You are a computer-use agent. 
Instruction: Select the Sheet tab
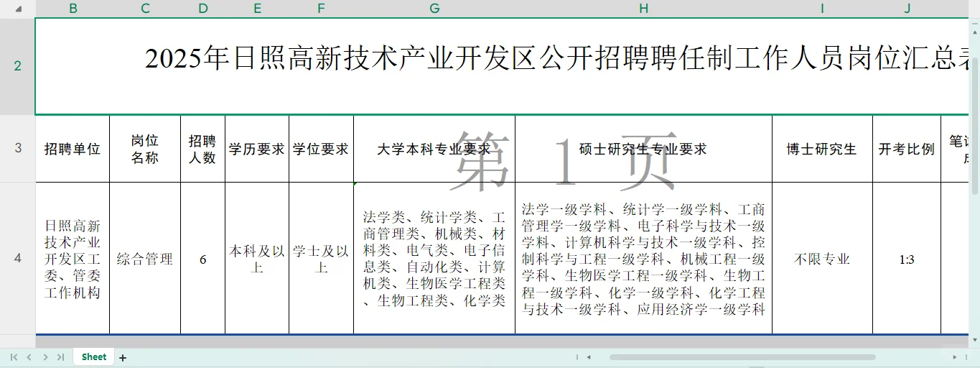[x=94, y=356]
